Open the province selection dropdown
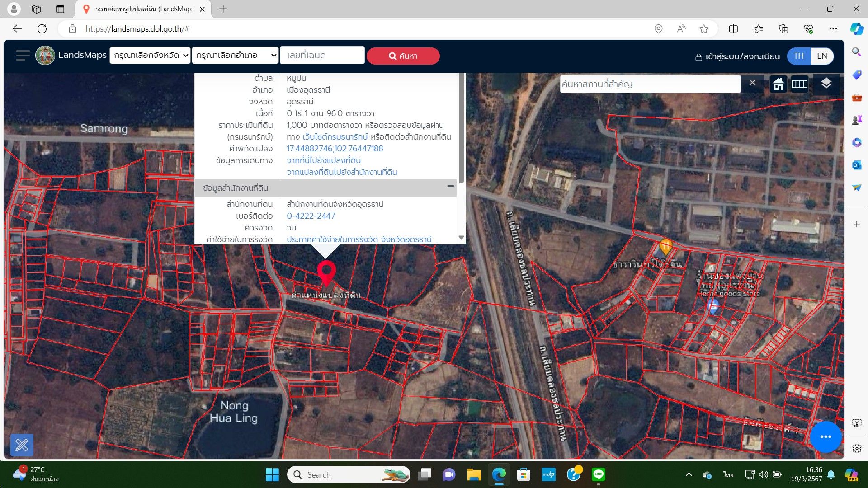This screenshot has height=488, width=868. coord(150,56)
